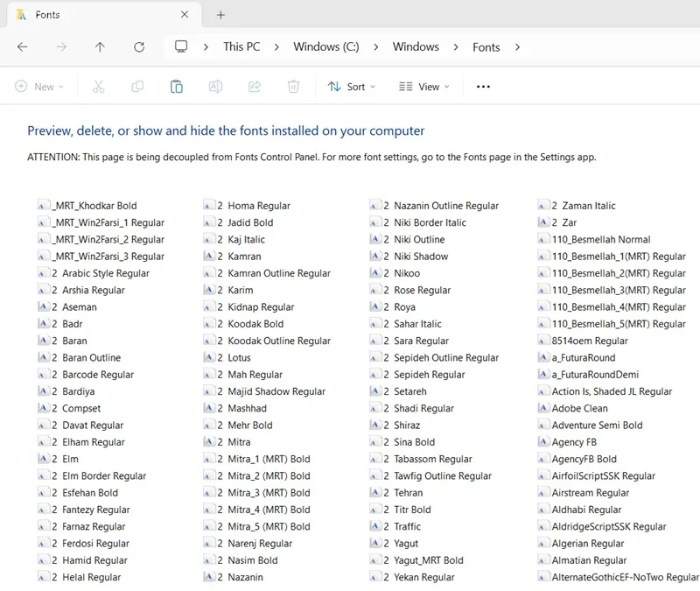
Task: Click the Windows (C:) breadcrumb
Action: point(326,47)
